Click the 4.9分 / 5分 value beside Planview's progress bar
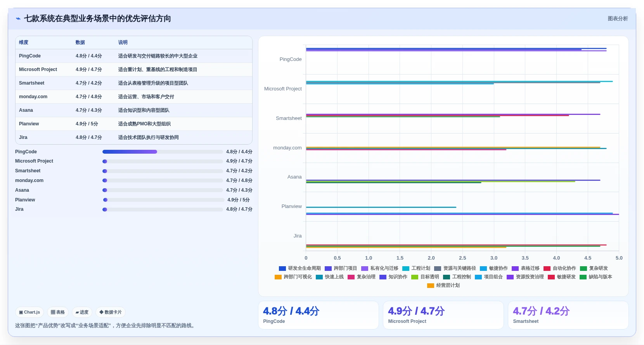Image resolution: width=644 pixels, height=345 pixels. (x=239, y=200)
